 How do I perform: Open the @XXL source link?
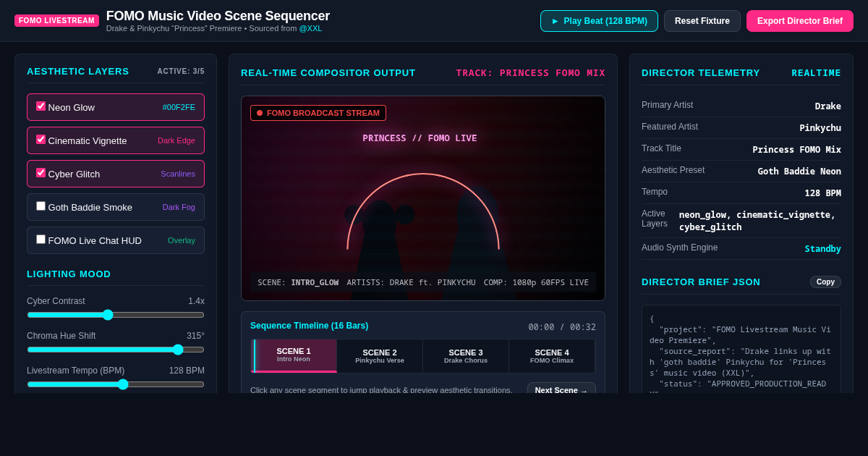click(311, 28)
